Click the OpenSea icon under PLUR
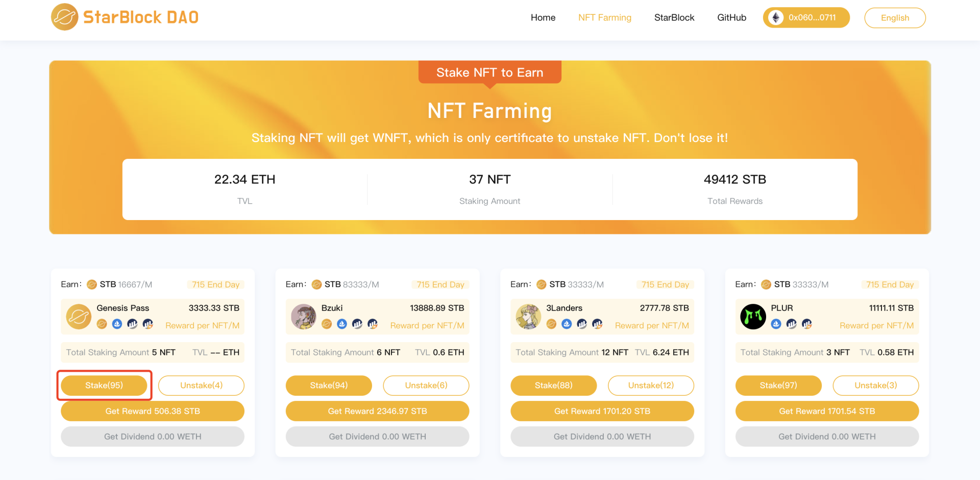This screenshot has width=980, height=480. (x=776, y=324)
